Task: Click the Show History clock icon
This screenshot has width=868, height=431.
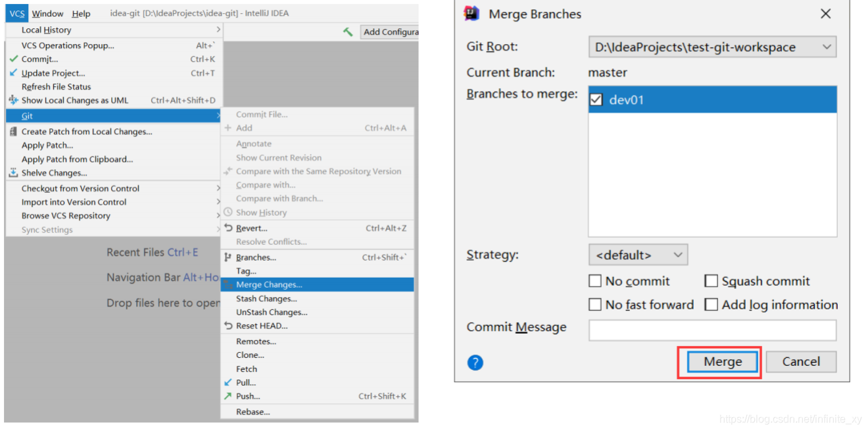Action: 228,213
